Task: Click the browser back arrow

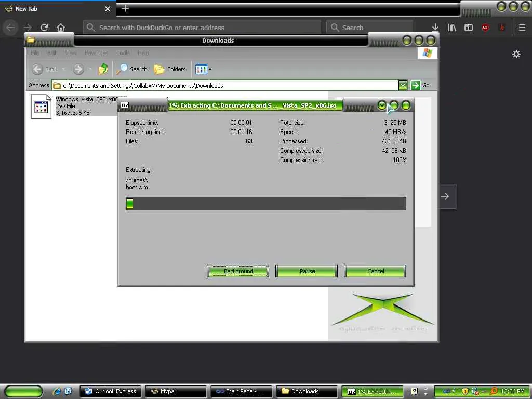Action: tap(10, 28)
